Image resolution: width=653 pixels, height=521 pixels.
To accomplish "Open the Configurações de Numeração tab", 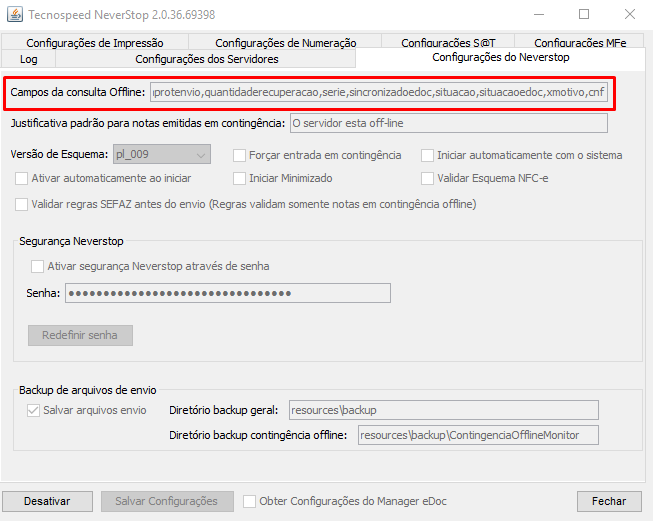I will [x=285, y=42].
